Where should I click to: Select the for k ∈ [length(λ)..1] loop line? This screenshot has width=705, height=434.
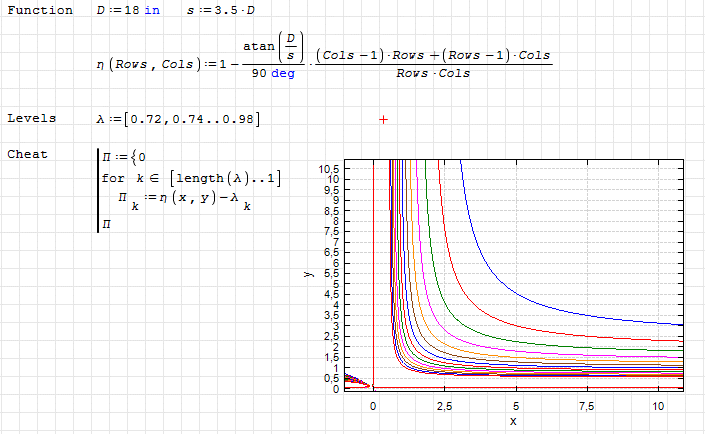point(191,178)
